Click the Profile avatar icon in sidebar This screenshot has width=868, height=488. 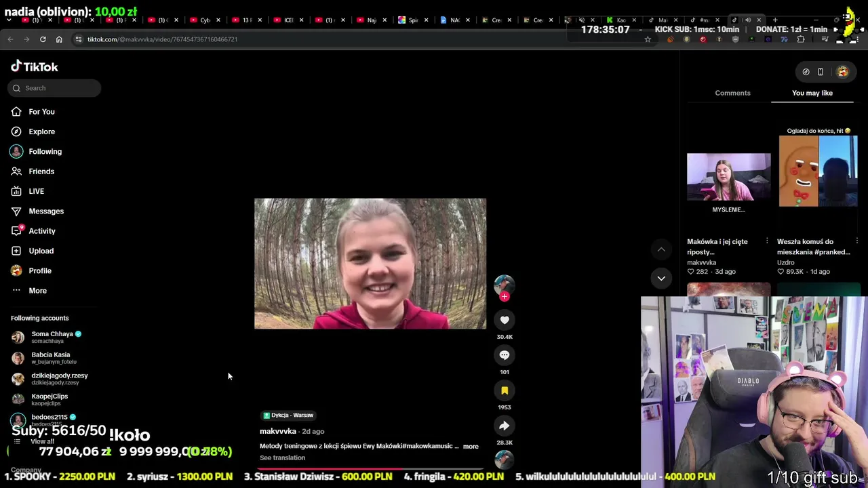[16, 270]
